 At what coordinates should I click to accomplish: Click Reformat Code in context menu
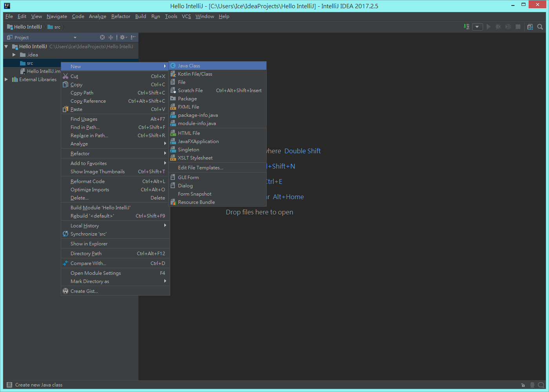(115, 181)
